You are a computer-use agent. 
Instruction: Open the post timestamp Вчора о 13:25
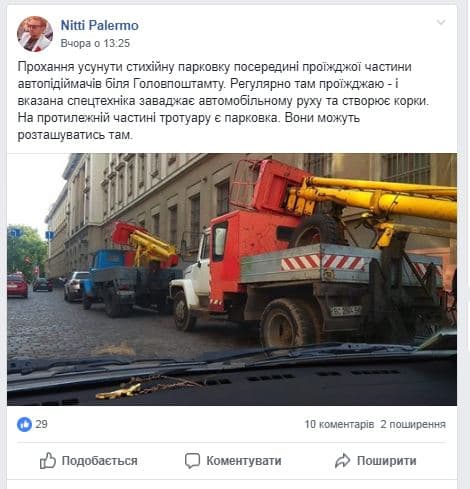[x=95, y=43]
